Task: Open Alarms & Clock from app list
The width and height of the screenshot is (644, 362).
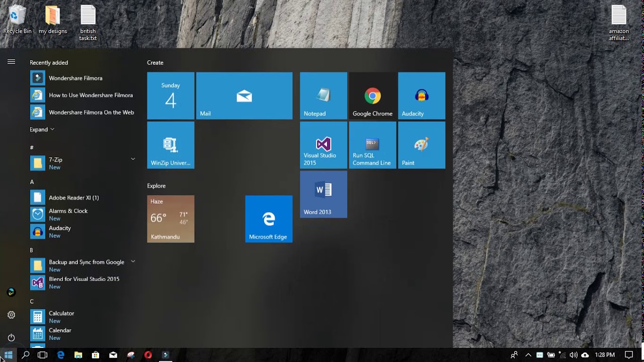Action: coord(83,215)
